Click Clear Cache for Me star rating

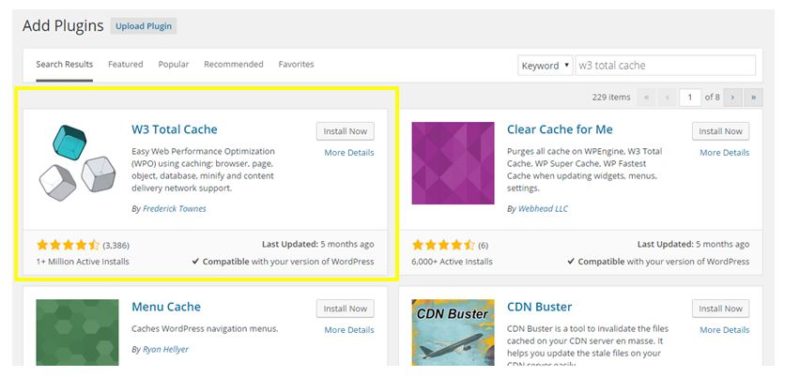(443, 245)
